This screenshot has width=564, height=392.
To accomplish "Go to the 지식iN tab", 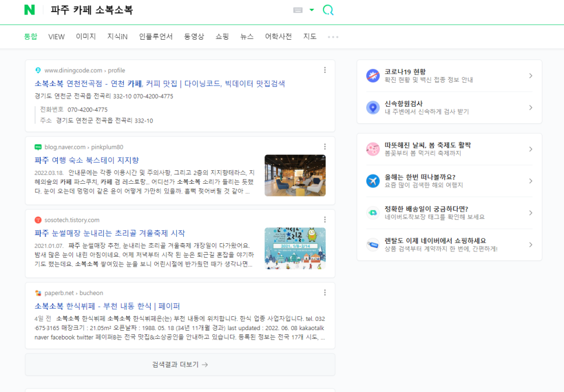I will pos(117,37).
